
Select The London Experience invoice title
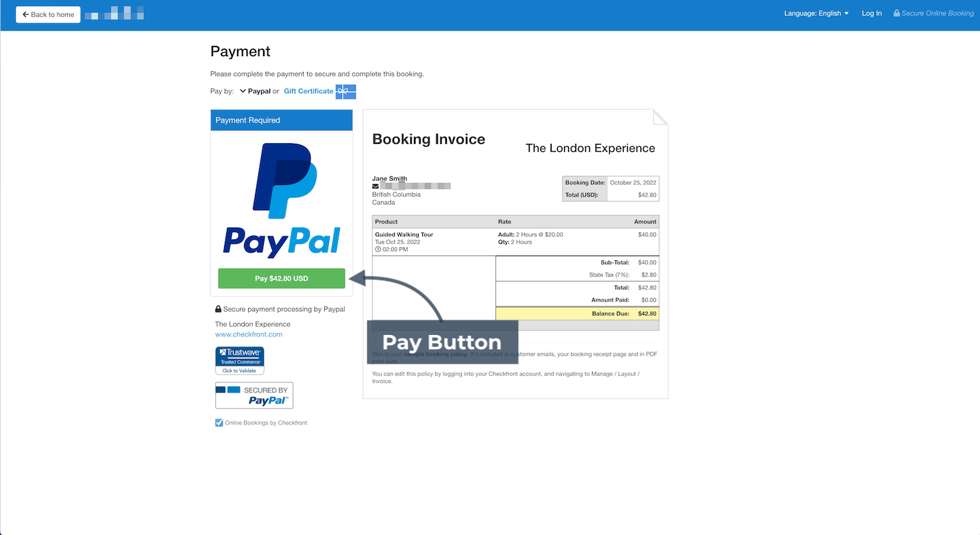590,148
